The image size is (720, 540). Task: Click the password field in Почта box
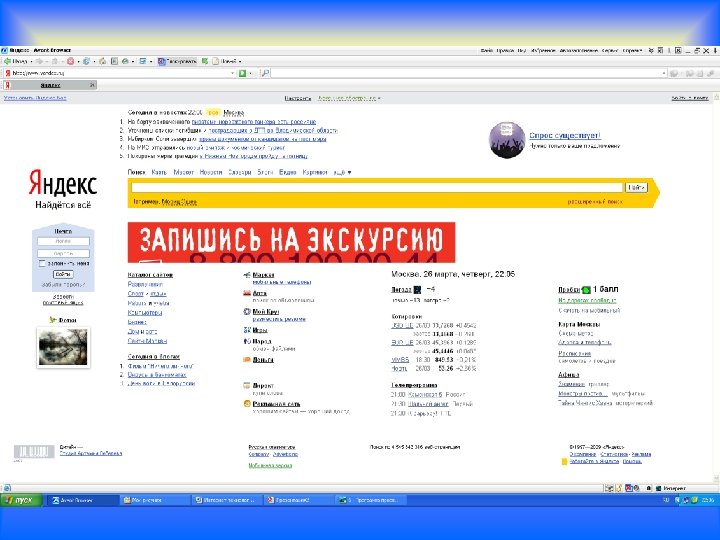coord(63,253)
